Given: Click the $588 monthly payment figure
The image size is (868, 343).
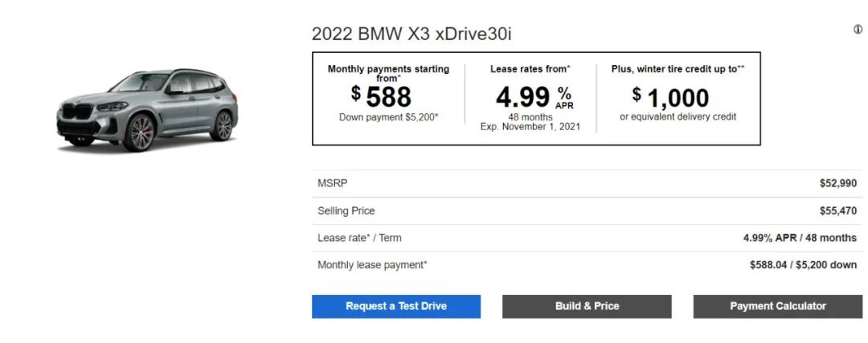Looking at the screenshot, I should pyautogui.click(x=382, y=97).
